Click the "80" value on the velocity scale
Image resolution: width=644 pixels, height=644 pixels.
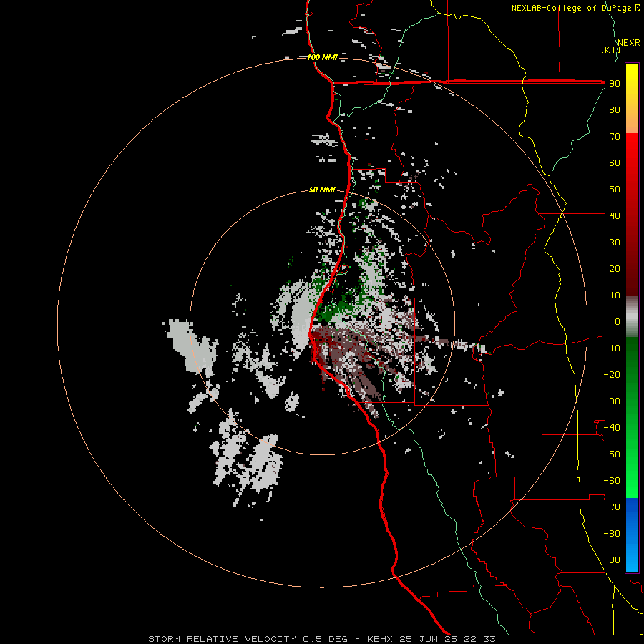tap(615, 110)
